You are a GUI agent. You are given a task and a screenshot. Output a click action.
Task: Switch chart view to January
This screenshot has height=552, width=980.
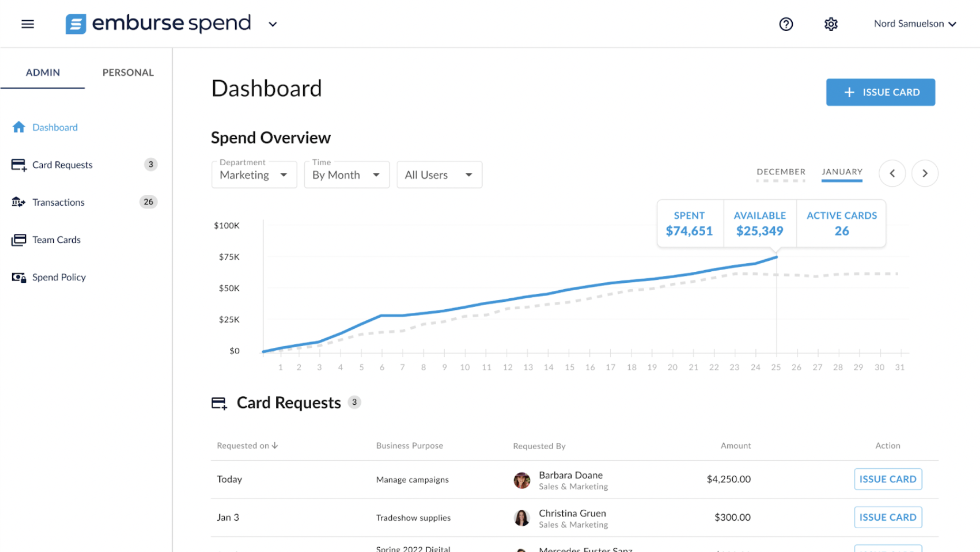(842, 172)
